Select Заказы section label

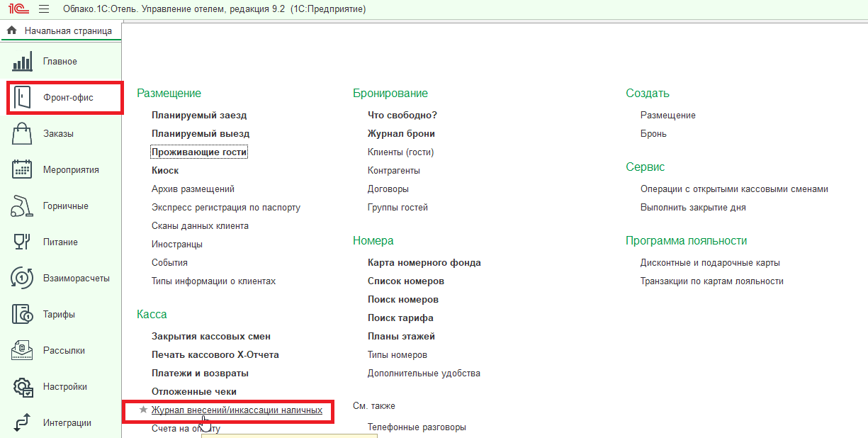(59, 134)
